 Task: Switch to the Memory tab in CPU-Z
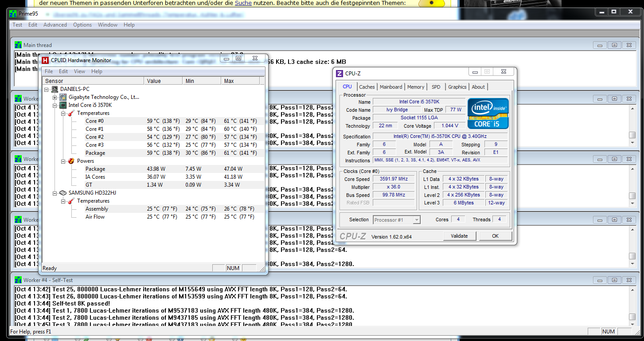(416, 87)
